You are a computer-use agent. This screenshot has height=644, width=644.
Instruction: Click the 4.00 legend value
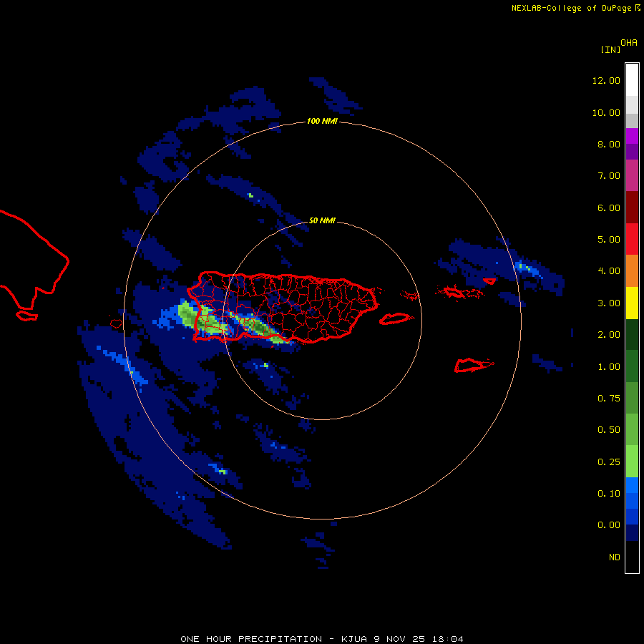coord(609,271)
